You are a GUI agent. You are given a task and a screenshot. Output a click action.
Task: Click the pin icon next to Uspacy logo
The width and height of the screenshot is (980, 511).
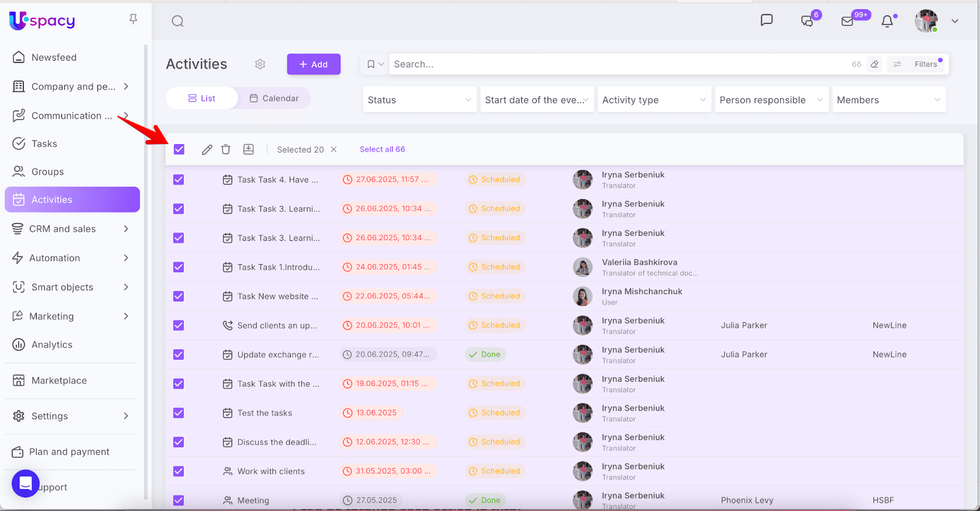tap(133, 20)
